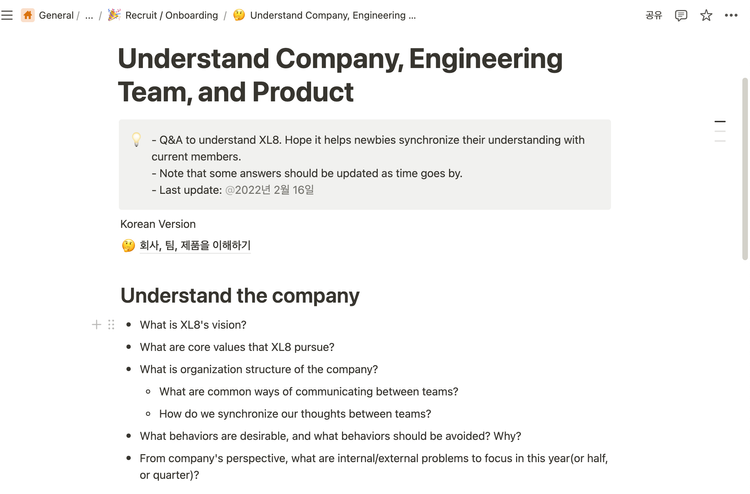Click the Recruit / Onboarding party icon
Image resolution: width=750 pixels, height=494 pixels.
[x=114, y=15]
